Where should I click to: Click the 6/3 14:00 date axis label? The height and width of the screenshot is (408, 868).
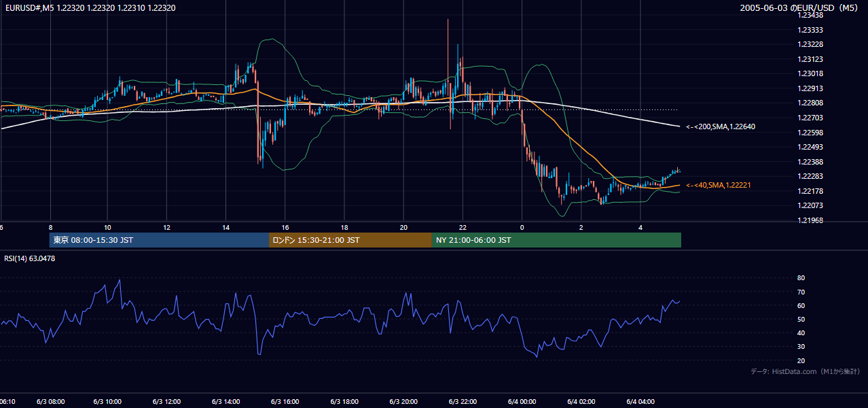[225, 402]
